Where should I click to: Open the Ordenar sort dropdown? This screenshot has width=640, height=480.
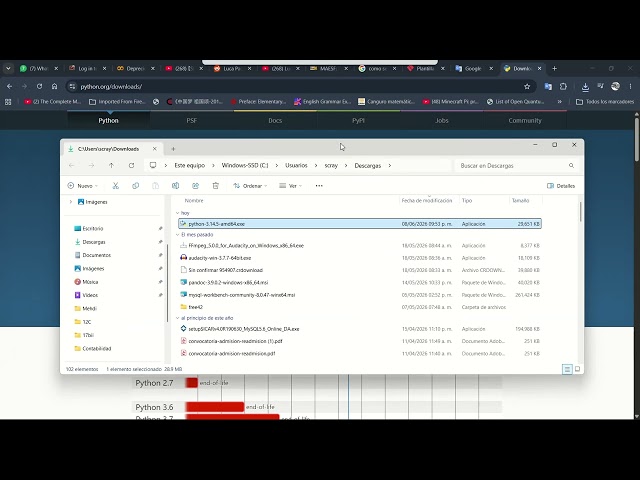pyautogui.click(x=250, y=186)
